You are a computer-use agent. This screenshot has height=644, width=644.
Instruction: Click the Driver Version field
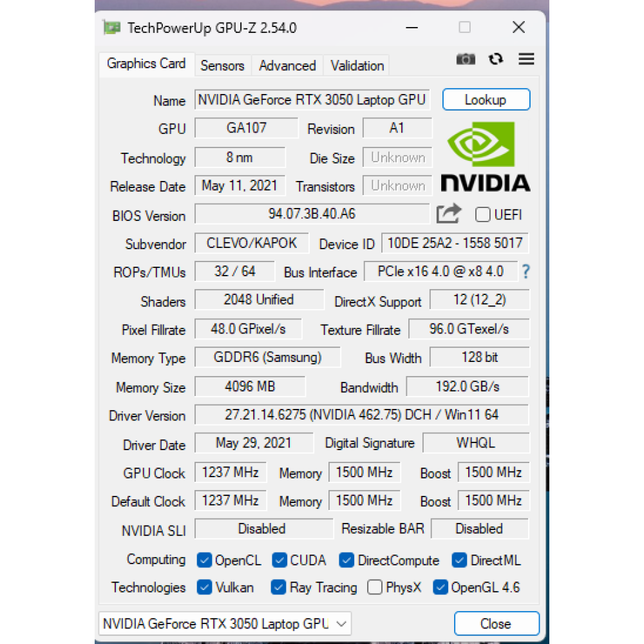[362, 415]
